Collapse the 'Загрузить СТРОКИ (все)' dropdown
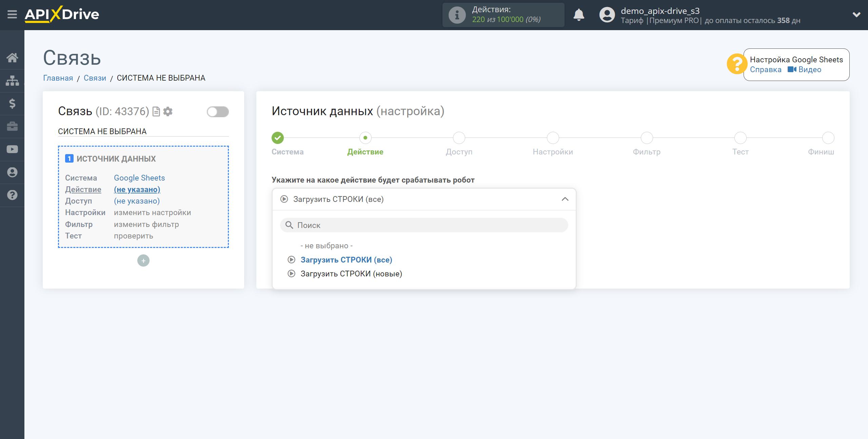This screenshot has height=439, width=868. (x=566, y=199)
